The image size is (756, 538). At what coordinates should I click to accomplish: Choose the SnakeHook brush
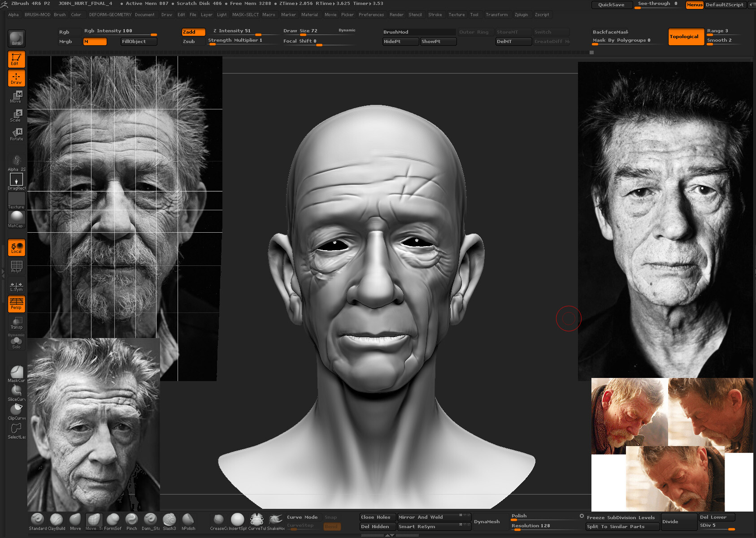[275, 520]
